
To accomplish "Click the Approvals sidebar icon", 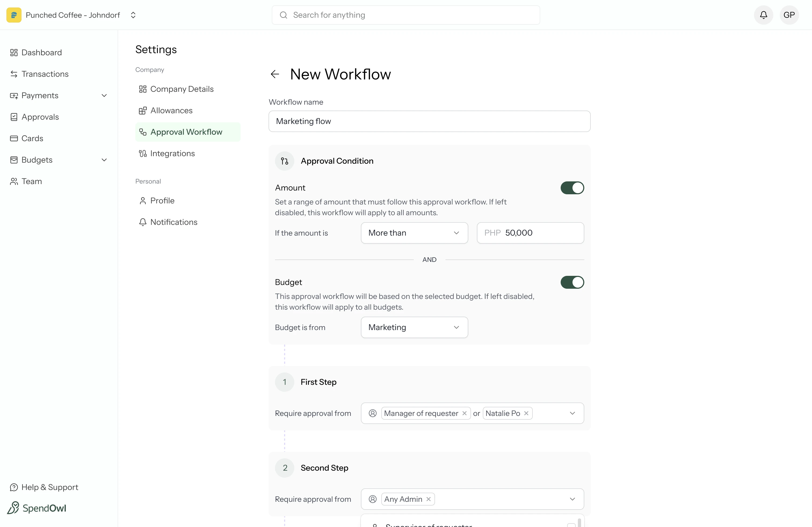I will pyautogui.click(x=14, y=116).
